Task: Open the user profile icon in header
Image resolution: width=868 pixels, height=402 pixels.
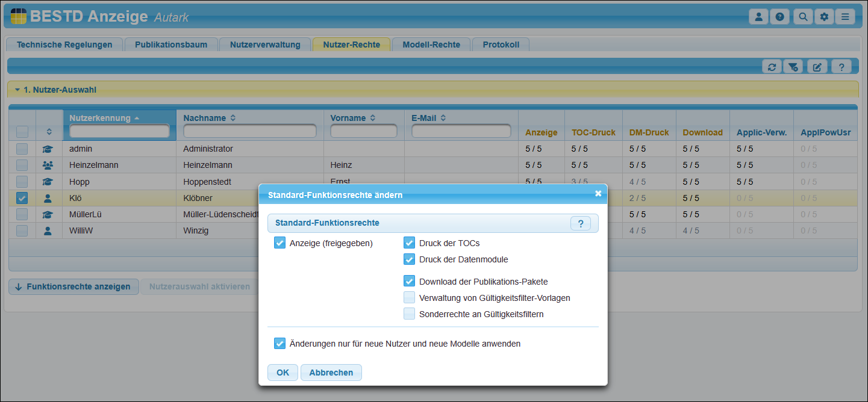Action: pos(758,17)
